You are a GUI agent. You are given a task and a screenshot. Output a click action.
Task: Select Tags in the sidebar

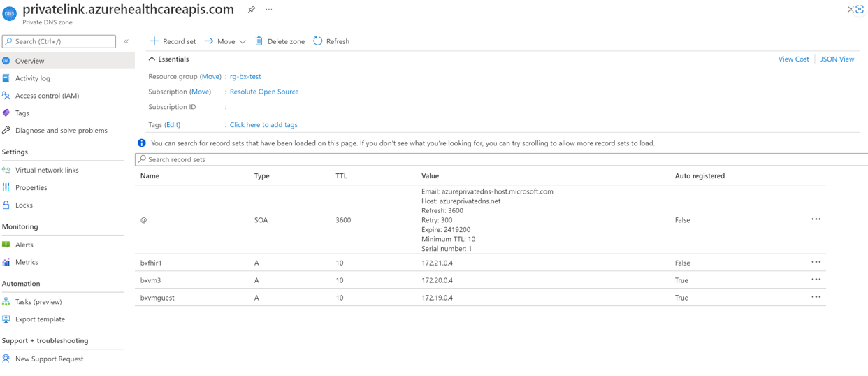click(22, 113)
